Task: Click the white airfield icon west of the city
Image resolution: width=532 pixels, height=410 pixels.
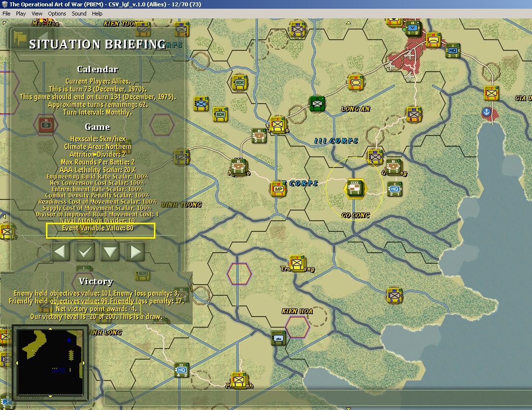Action: [x=391, y=65]
